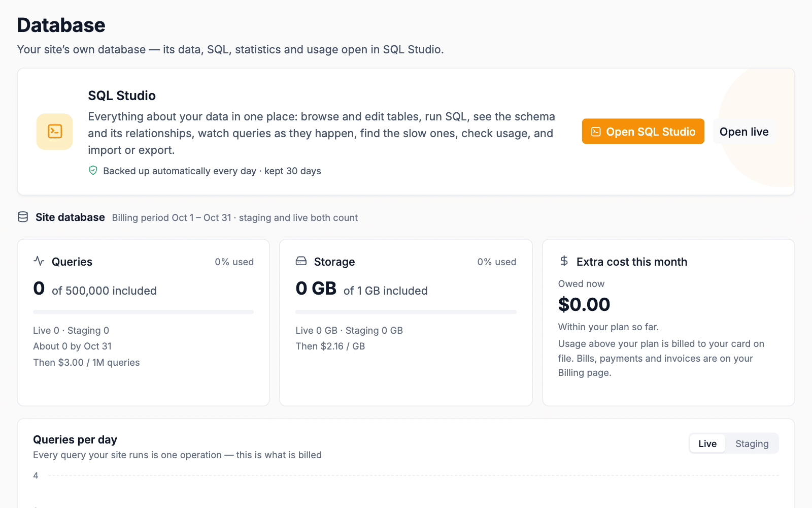The width and height of the screenshot is (812, 508).
Task: Click the 'Owed now' label
Action: (x=581, y=283)
